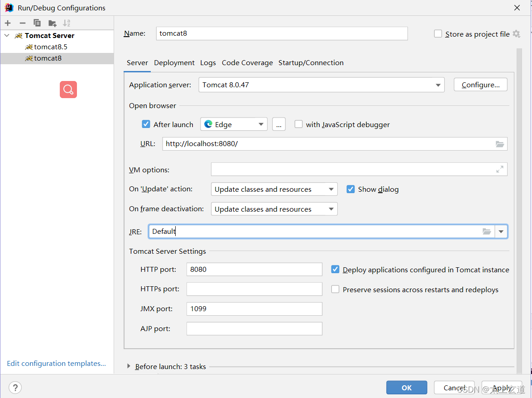The height and width of the screenshot is (398, 532).
Task: Browse for a JRE folder
Action: tap(487, 232)
